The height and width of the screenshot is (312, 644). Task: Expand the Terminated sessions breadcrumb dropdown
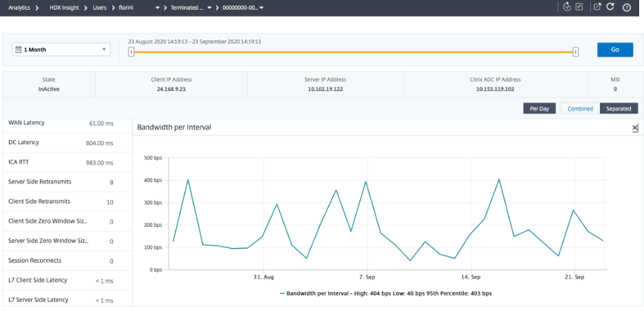[x=211, y=7]
